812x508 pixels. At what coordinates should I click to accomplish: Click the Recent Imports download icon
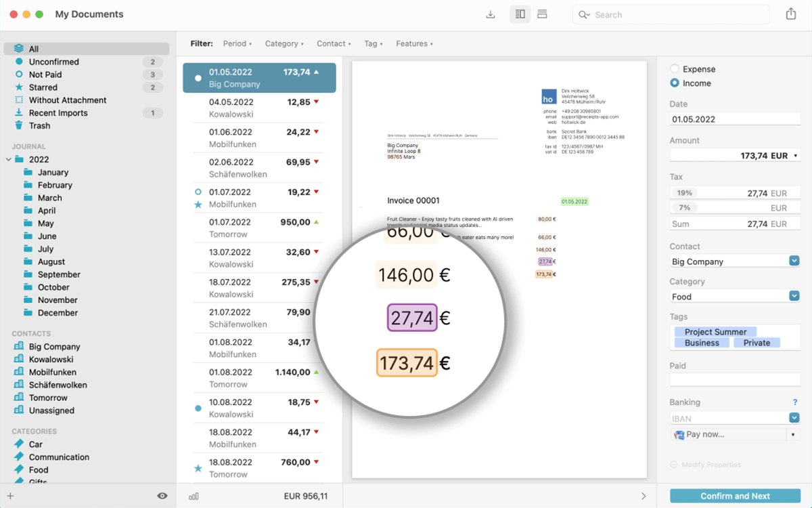click(x=19, y=113)
